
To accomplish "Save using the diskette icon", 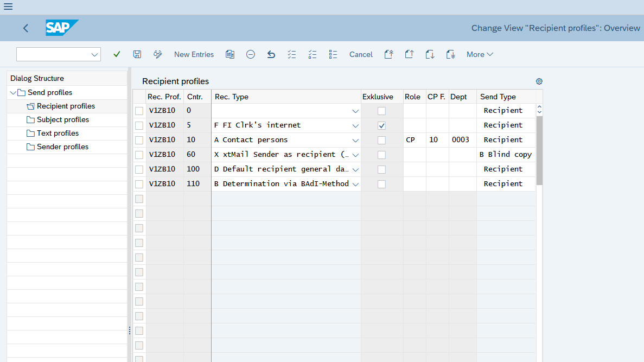I will tap(137, 54).
